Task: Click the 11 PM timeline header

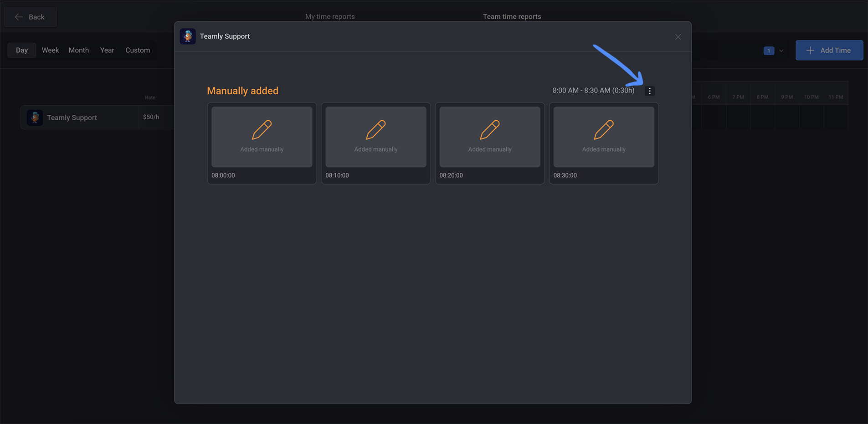Action: click(836, 97)
